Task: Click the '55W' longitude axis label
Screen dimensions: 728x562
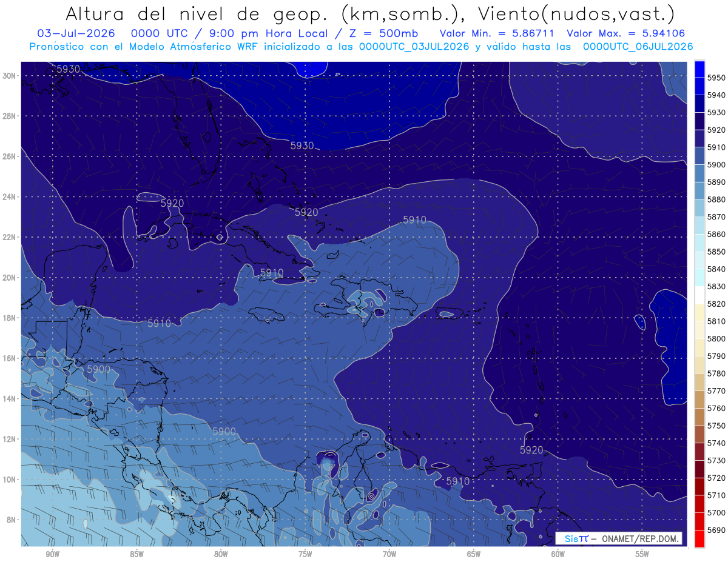Action: click(x=642, y=555)
